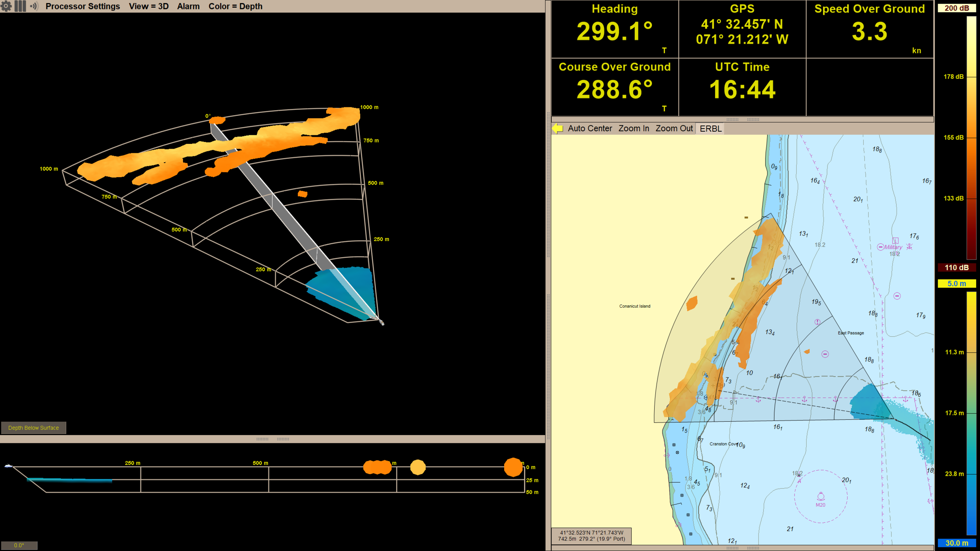Viewport: 980px width, 551px height.
Task: Open the Processor Settings menu
Action: (x=82, y=6)
